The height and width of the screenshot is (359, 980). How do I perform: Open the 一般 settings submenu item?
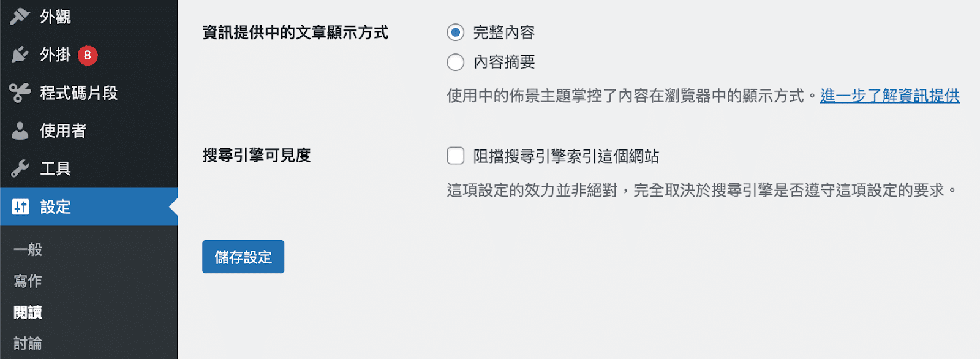(x=28, y=249)
